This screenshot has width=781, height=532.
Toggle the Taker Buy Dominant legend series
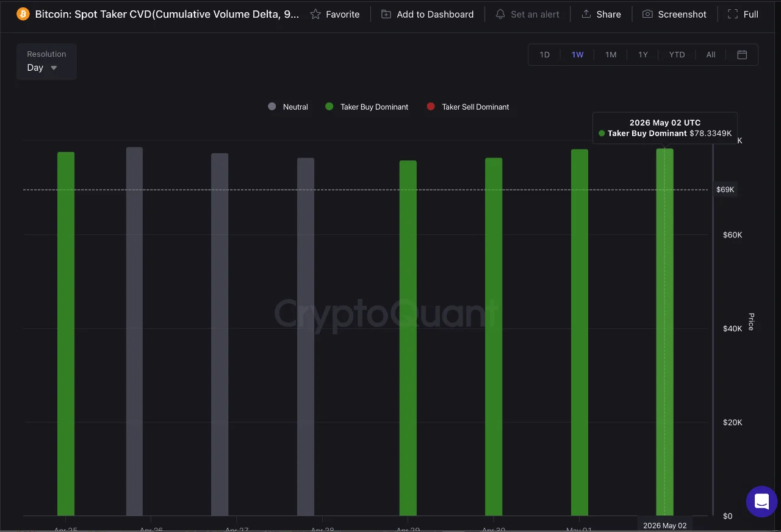click(x=367, y=107)
